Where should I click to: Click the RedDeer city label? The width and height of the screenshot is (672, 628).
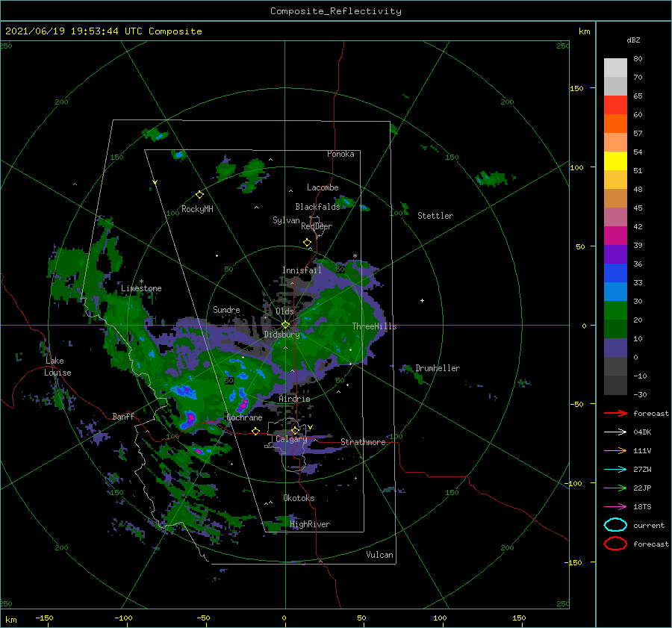(x=317, y=226)
